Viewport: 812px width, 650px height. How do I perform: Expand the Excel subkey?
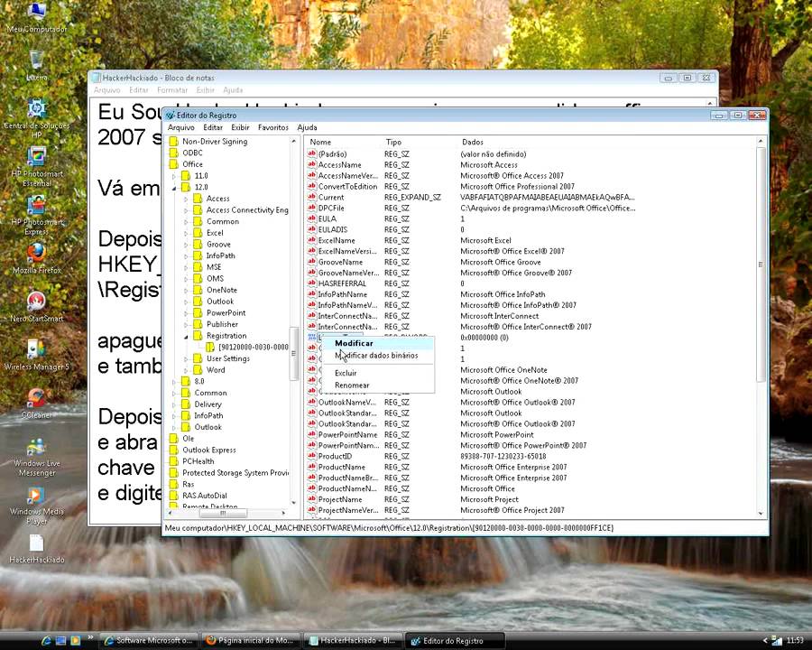[186, 233]
